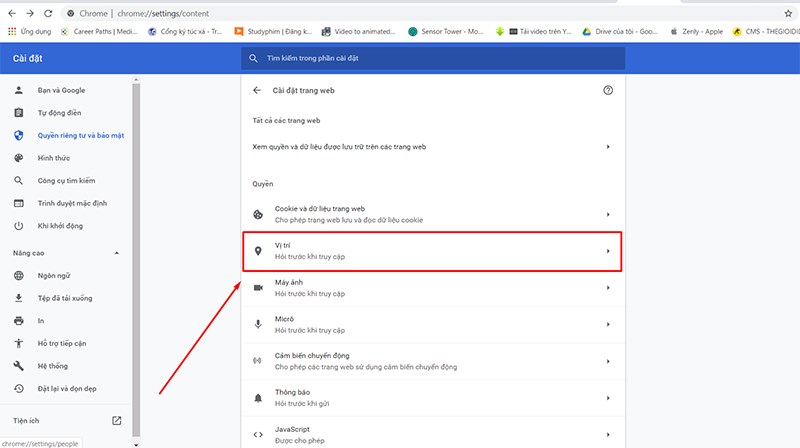Click the microphone icon for Micrô

click(x=257, y=323)
